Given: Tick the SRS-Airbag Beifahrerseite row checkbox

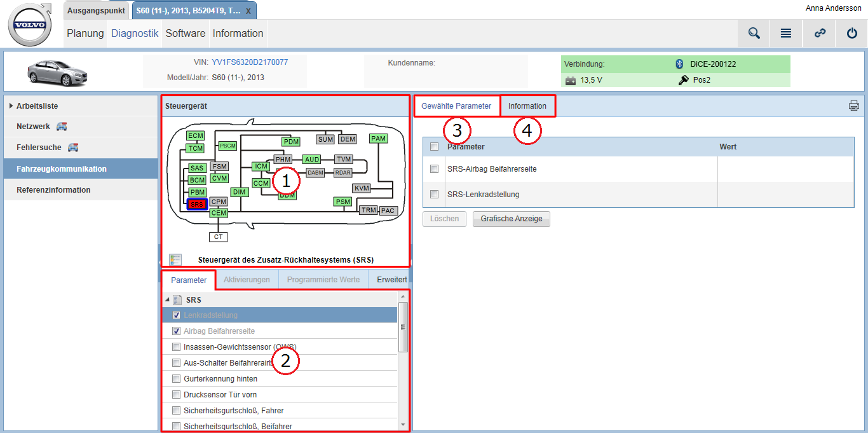Looking at the screenshot, I should (x=434, y=169).
